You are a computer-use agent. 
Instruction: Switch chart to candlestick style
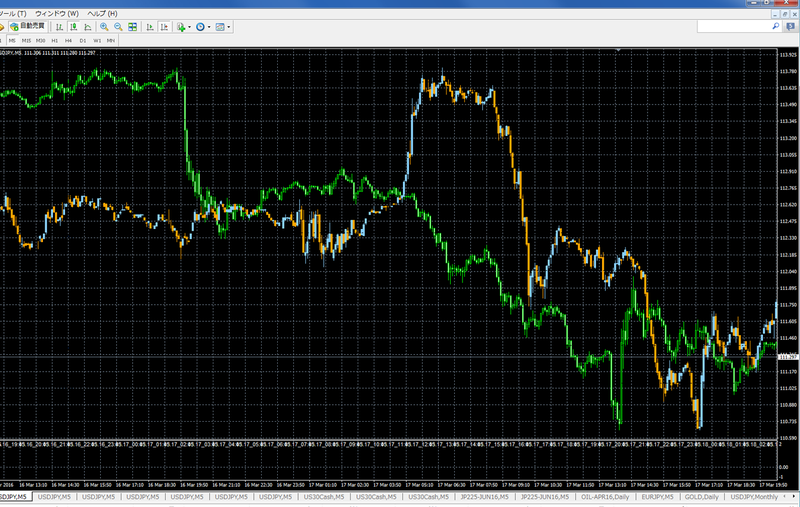(74, 27)
